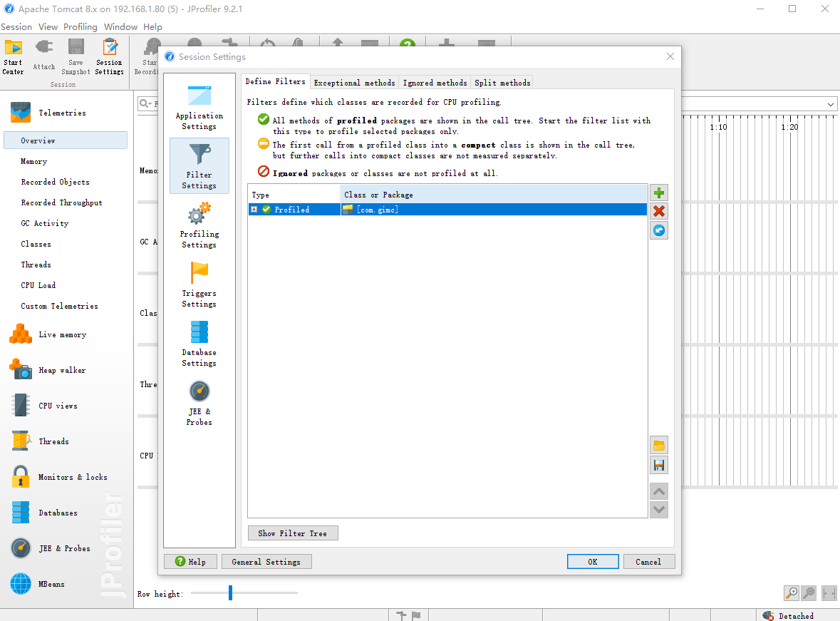Switch to Define Filters tab
This screenshot has height=621, width=840.
click(275, 81)
